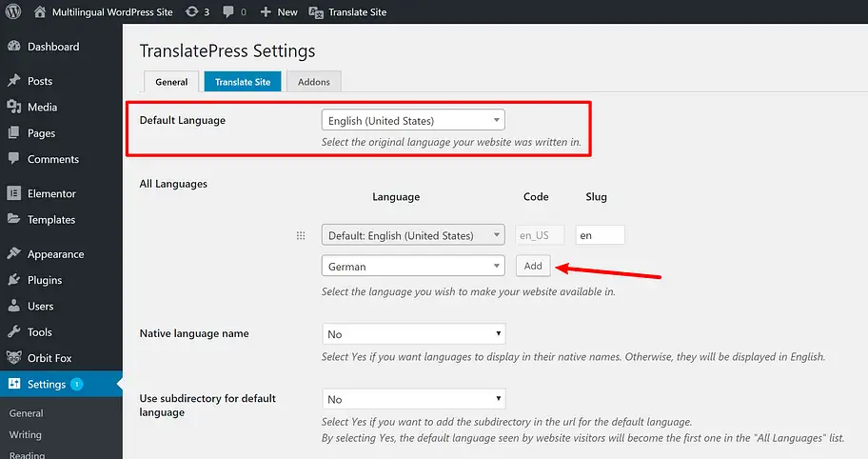
Task: Click the Settings sliders icon
Action: 14,384
